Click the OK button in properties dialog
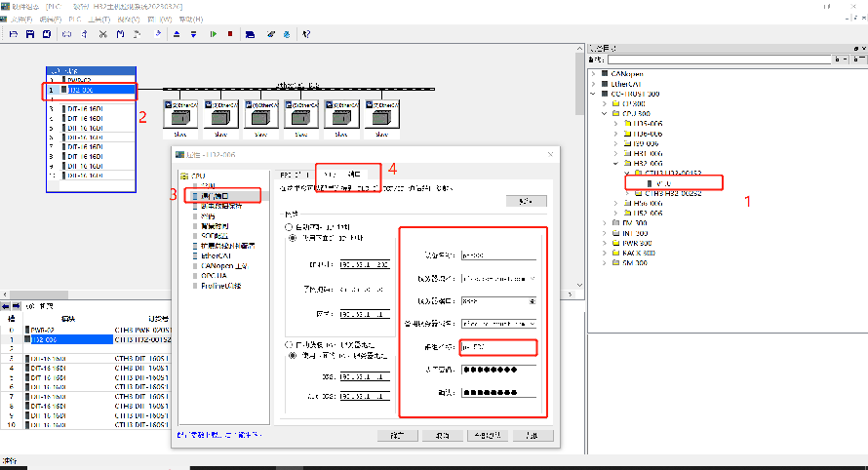868x470 pixels. pos(397,435)
